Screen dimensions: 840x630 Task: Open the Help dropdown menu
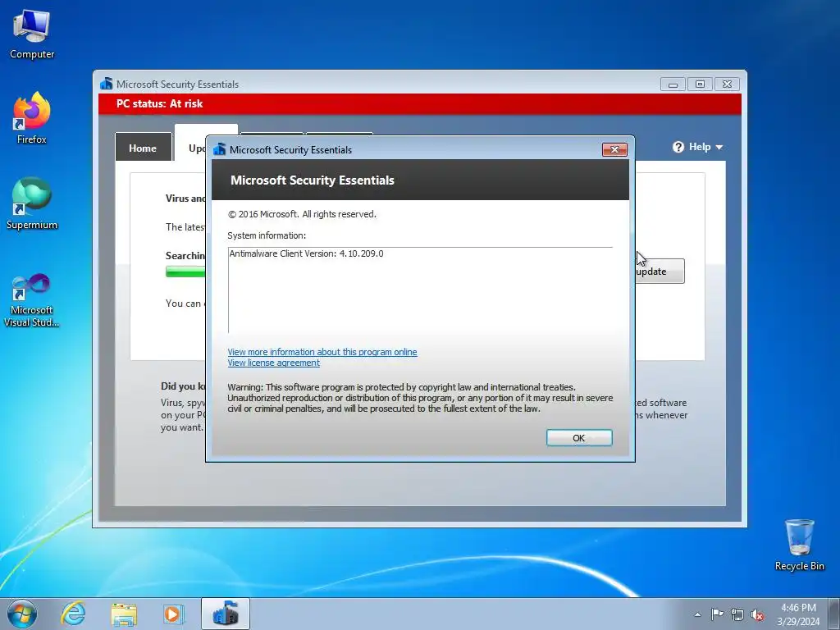tap(698, 147)
